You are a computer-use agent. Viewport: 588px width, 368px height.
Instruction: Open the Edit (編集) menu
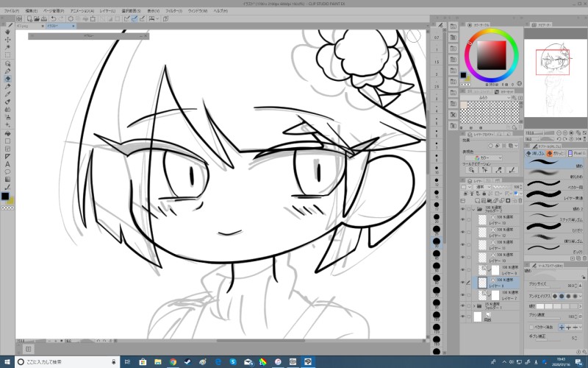click(31, 11)
